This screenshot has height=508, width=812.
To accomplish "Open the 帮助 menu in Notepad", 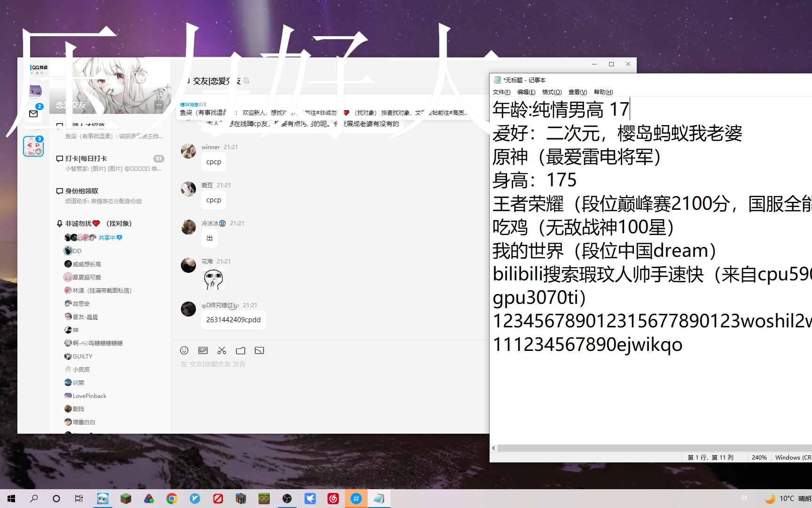I will 603,92.
